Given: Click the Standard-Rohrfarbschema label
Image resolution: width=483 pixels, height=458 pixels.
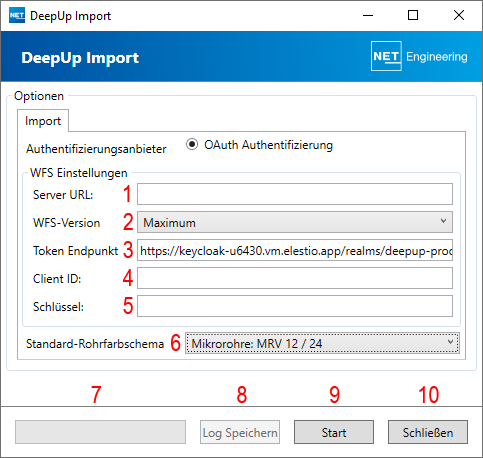Looking at the screenshot, I should click(95, 344).
